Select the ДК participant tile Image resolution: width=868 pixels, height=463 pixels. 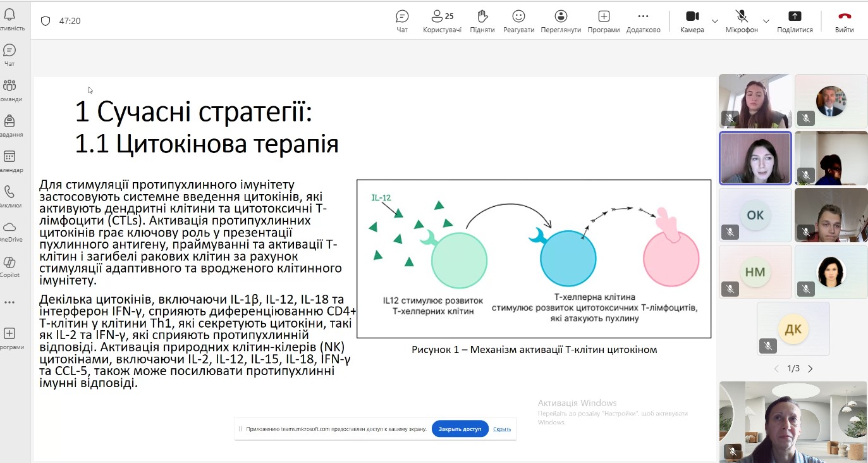[793, 329]
